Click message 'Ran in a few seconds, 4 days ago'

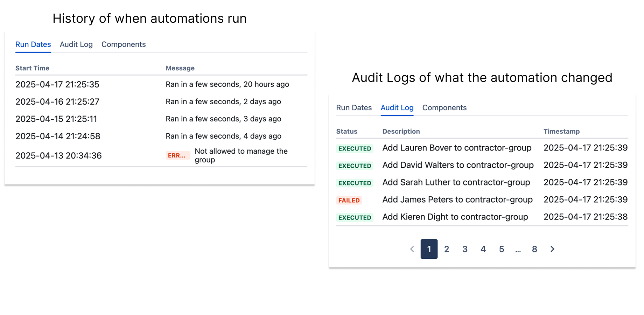[x=223, y=136]
